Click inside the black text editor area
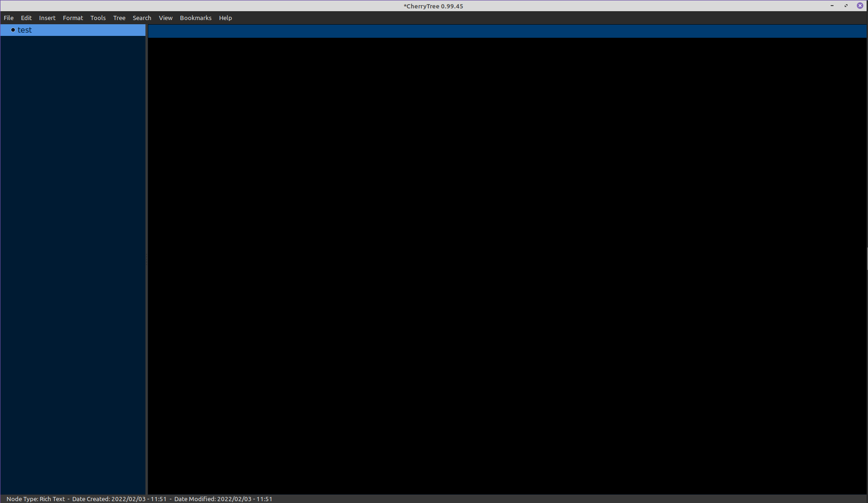The width and height of the screenshot is (868, 503). 507,266
